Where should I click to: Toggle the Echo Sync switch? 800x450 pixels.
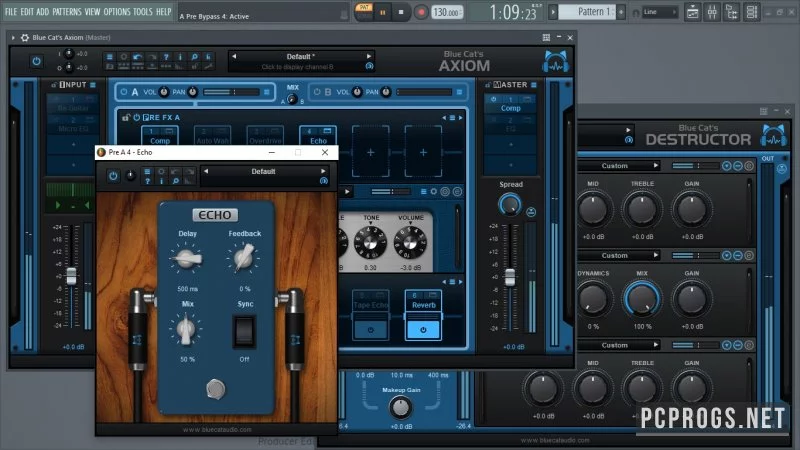(x=244, y=332)
